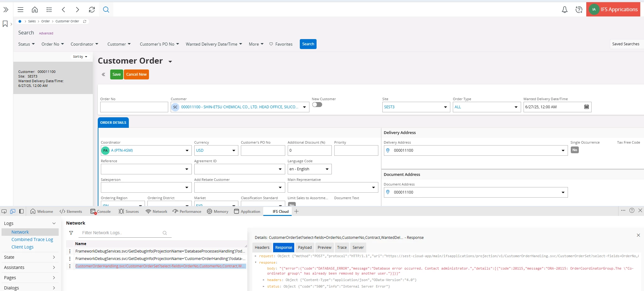Navigate forward with the right arrow
The width and height of the screenshot is (644, 291).
pyautogui.click(x=78, y=10)
